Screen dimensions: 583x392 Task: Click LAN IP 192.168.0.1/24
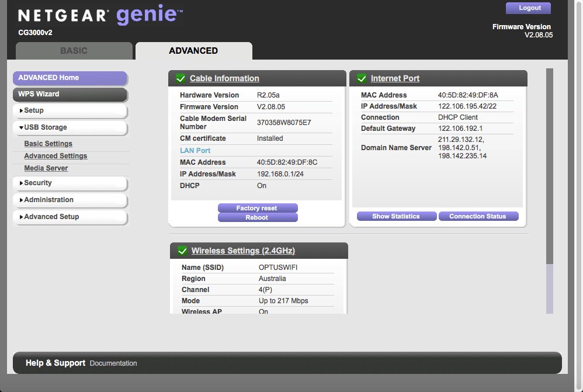coord(280,174)
